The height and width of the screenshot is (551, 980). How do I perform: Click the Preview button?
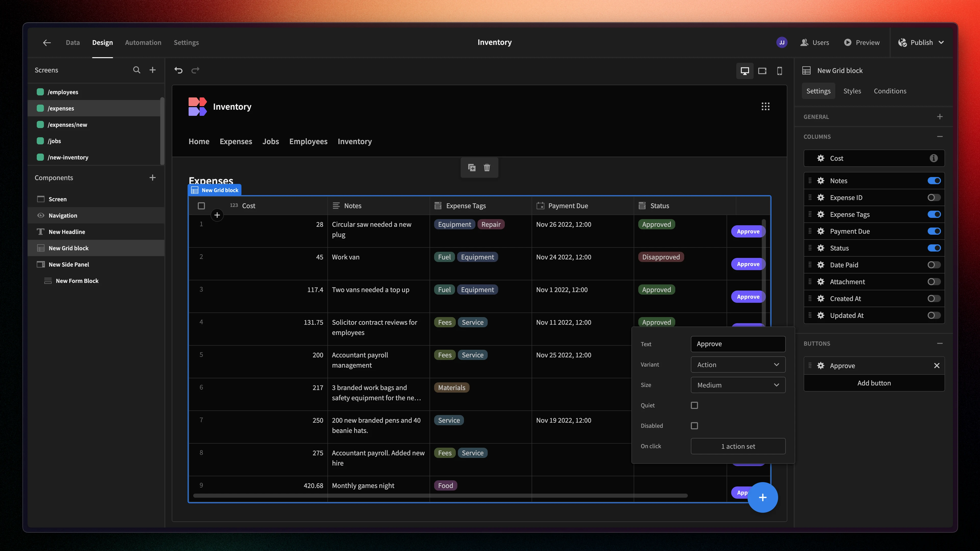(x=862, y=43)
